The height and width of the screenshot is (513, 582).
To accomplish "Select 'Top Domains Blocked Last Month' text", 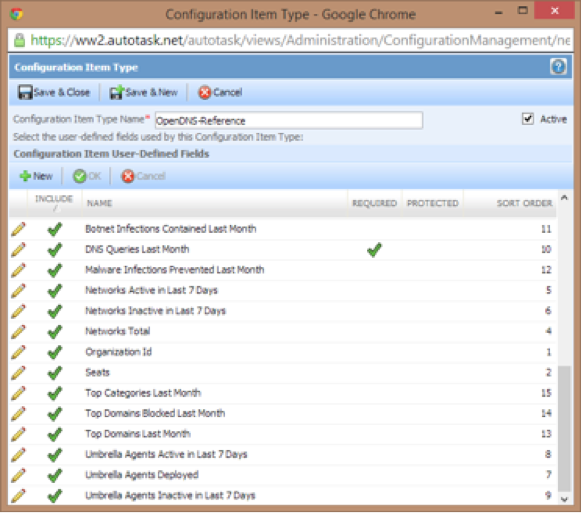I will (x=155, y=413).
